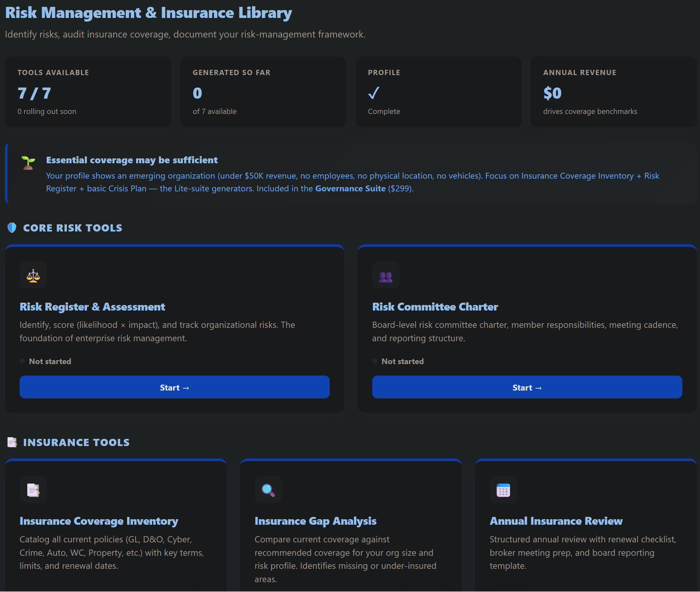The image size is (700, 592).
Task: Click the checkmark icon in the Profile card
Action: coord(374,93)
